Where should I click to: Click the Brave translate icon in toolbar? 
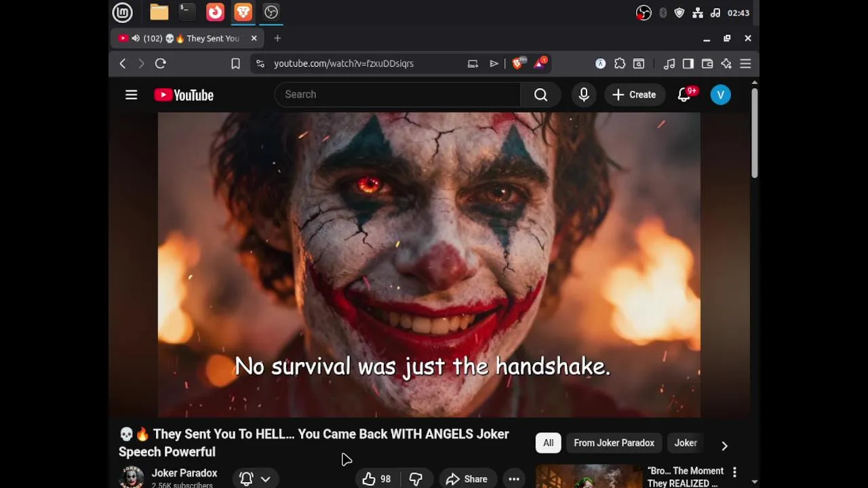tap(600, 64)
